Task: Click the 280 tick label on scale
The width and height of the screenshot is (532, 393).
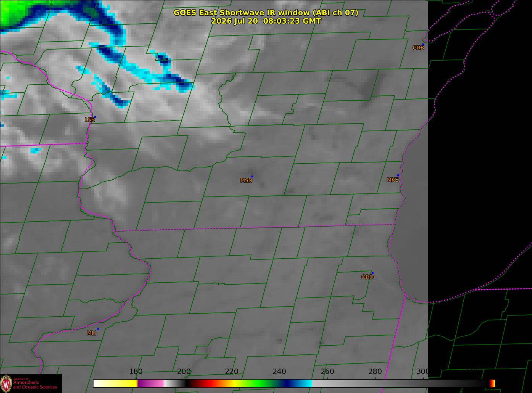Action: [x=375, y=371]
